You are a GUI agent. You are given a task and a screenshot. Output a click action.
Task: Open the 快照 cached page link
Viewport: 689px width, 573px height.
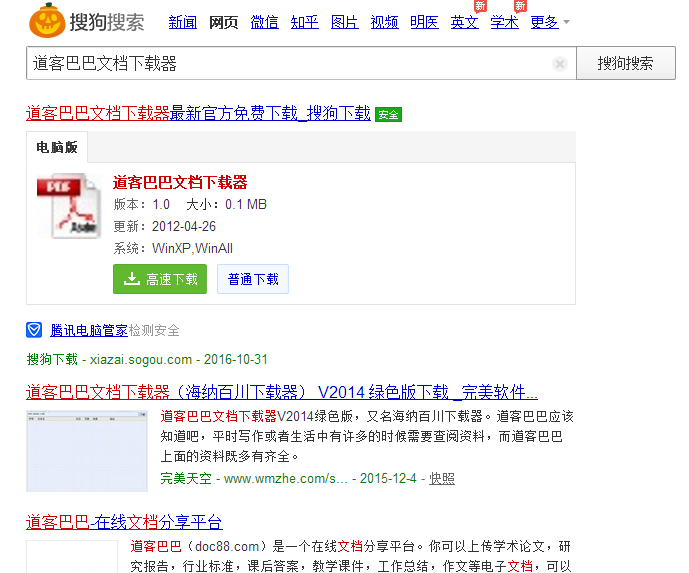point(442,479)
